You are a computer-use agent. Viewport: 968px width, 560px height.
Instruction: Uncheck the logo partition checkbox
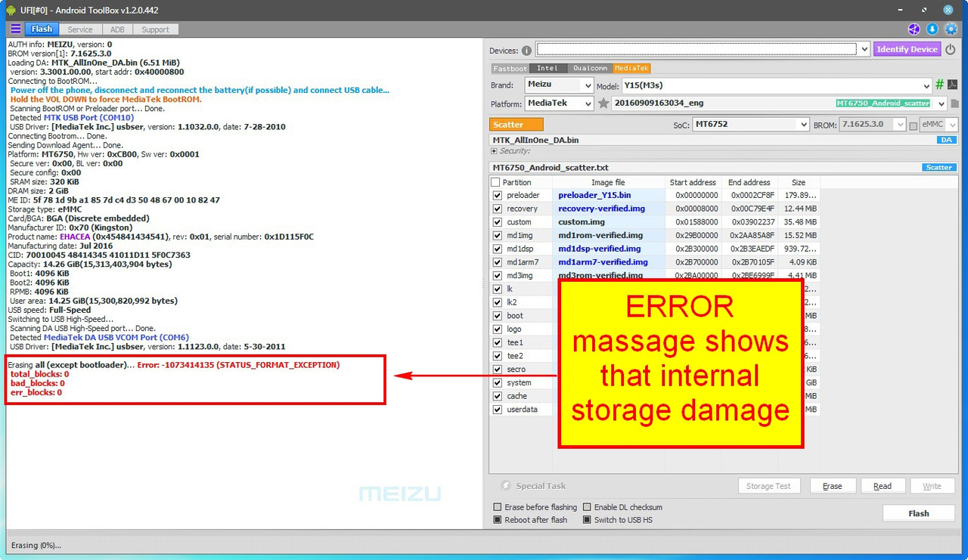tap(497, 330)
